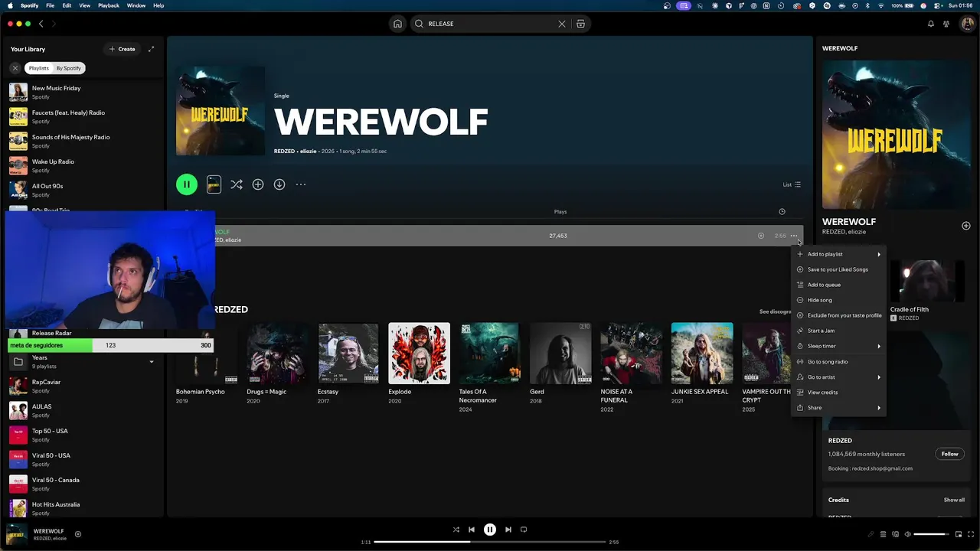This screenshot has height=551, width=980.
Task: Select Exclude from your taste profile
Action: 839,315
